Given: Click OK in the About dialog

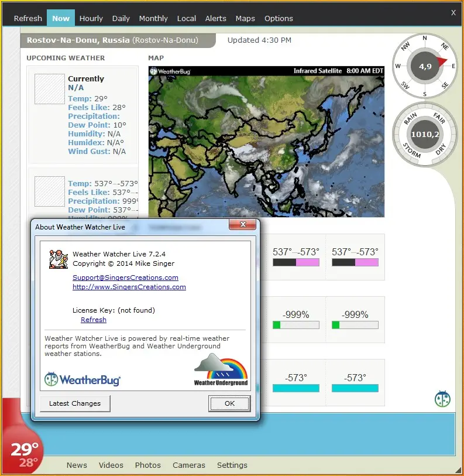Looking at the screenshot, I should click(229, 403).
